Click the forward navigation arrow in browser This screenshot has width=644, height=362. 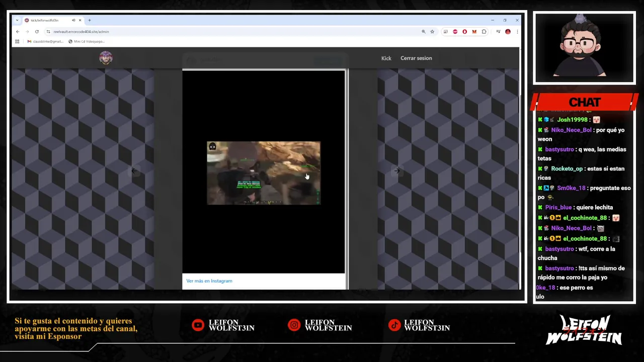coord(27,31)
